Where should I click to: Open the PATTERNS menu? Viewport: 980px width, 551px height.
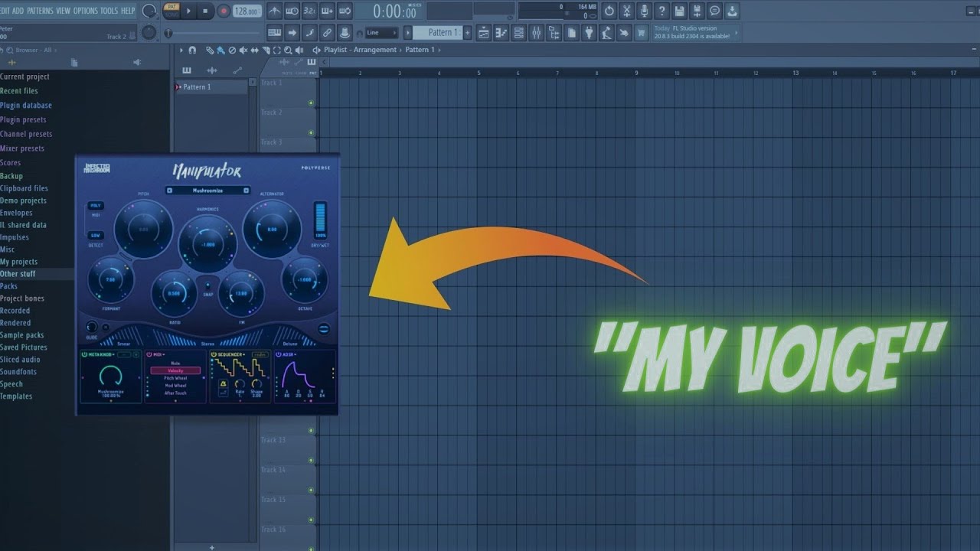click(40, 11)
